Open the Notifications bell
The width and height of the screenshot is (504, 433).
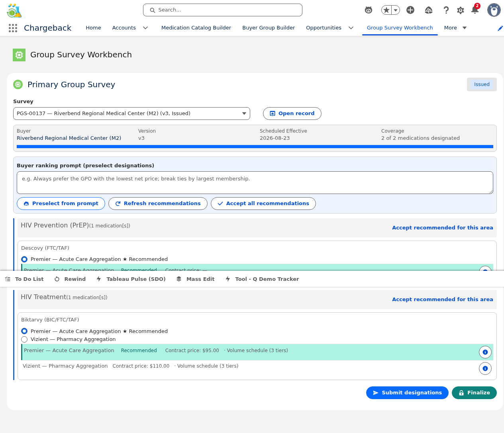pos(475,10)
